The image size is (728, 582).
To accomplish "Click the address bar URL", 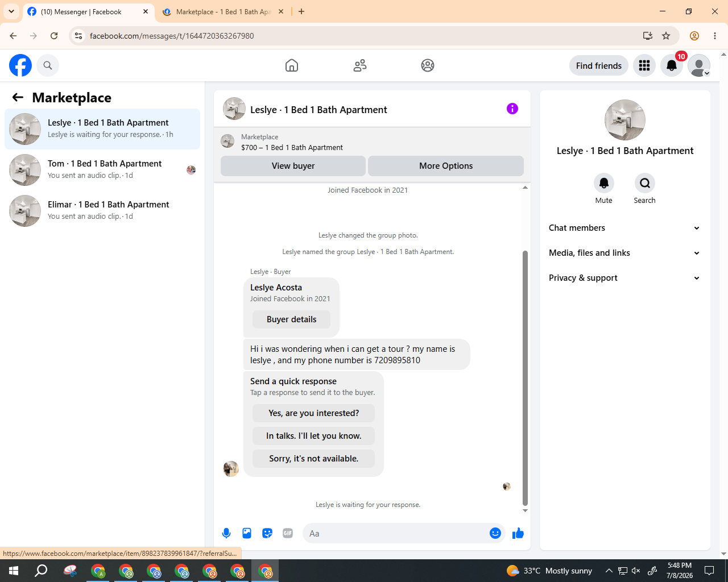I will click(172, 36).
